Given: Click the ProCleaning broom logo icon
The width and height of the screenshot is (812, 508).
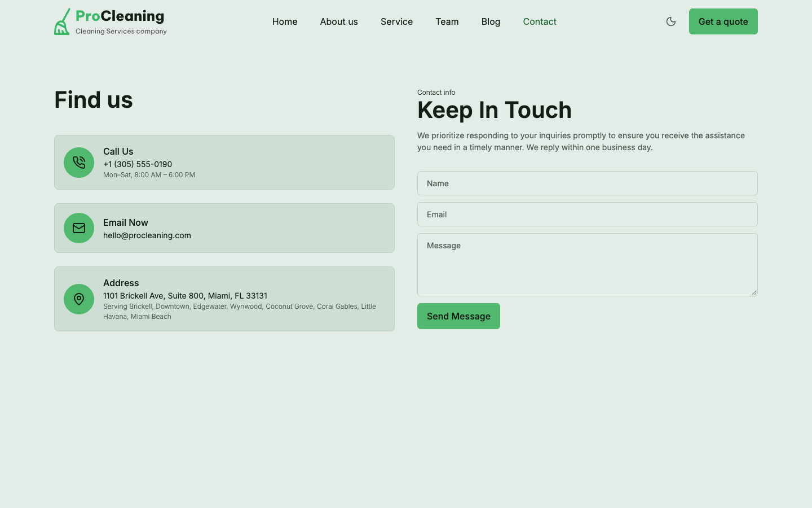Looking at the screenshot, I should (62, 21).
